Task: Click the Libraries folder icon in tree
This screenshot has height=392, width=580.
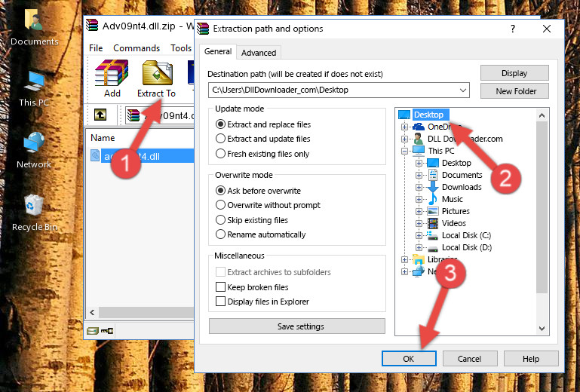Action: [419, 259]
